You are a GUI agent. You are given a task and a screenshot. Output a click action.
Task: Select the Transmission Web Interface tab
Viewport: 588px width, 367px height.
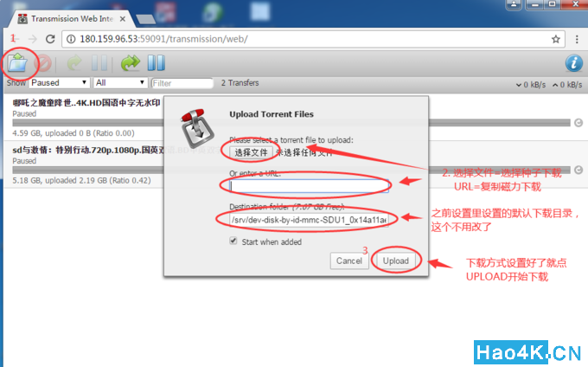[73, 19]
